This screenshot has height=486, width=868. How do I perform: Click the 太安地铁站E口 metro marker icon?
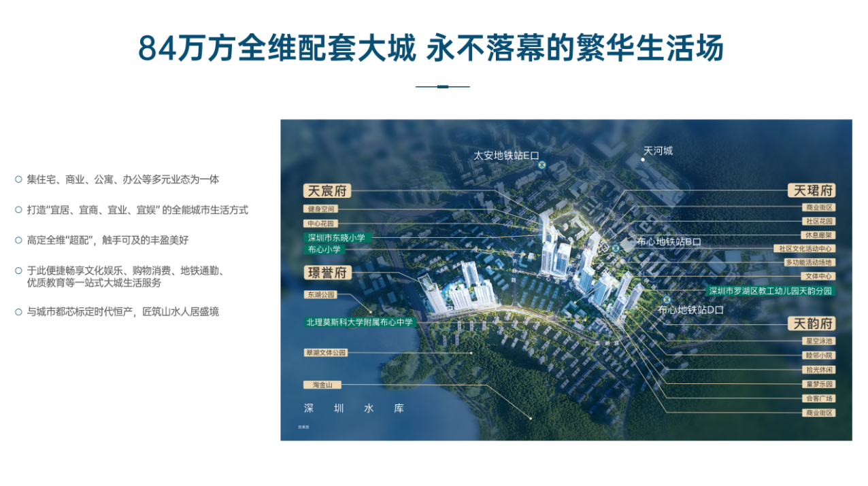click(541, 165)
